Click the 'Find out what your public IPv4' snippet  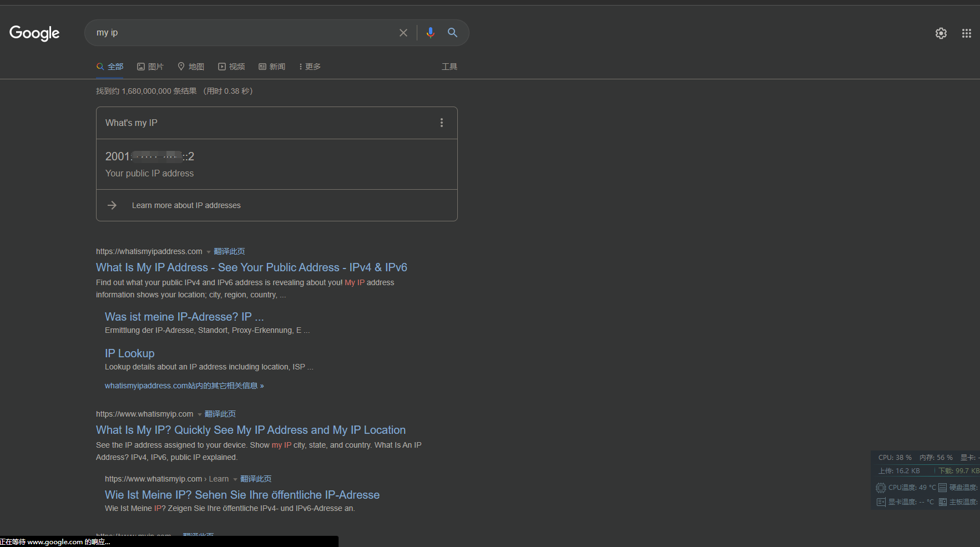(245, 288)
